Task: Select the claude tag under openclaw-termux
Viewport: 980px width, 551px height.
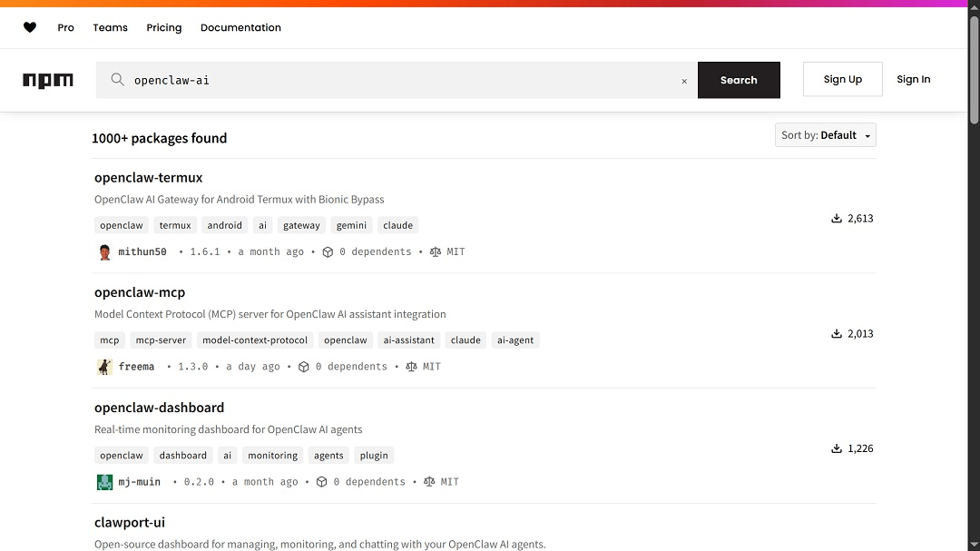Action: pos(397,224)
